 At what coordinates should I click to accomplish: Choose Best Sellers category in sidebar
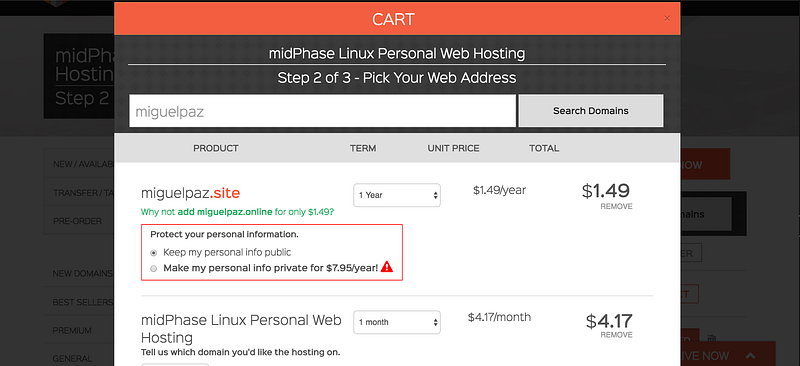click(82, 302)
